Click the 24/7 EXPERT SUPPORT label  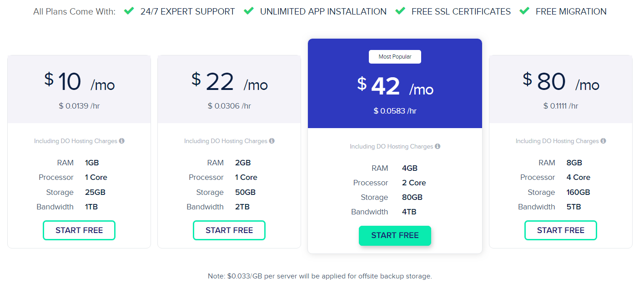[x=188, y=11]
